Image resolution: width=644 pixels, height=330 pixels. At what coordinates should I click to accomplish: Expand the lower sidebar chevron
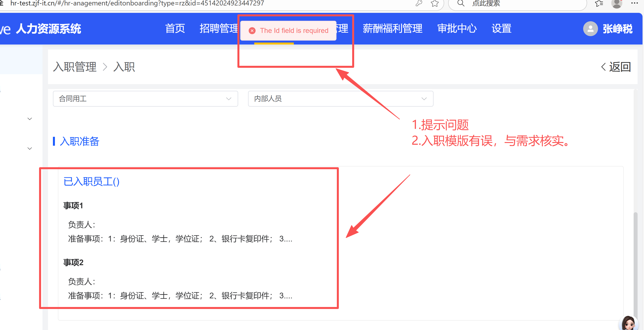click(x=30, y=148)
